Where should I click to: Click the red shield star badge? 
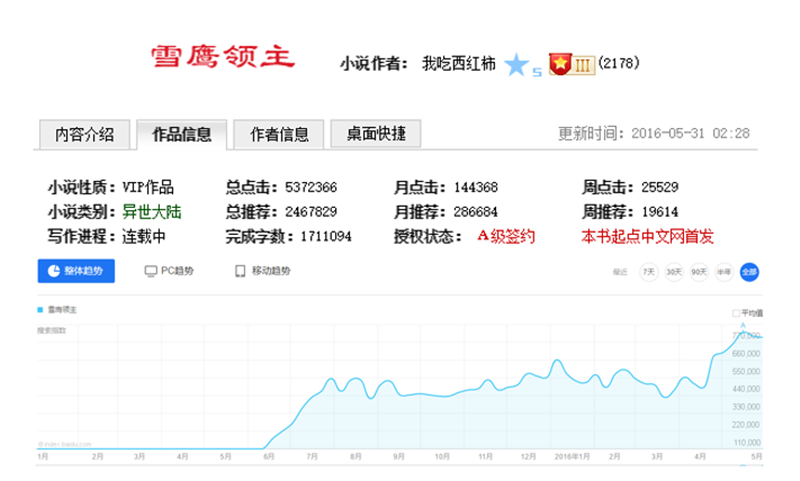tap(560, 64)
